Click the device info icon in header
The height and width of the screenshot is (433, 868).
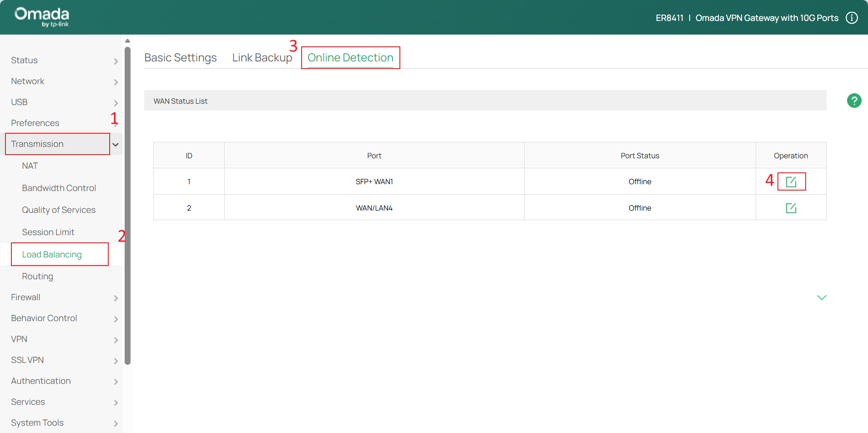click(852, 18)
